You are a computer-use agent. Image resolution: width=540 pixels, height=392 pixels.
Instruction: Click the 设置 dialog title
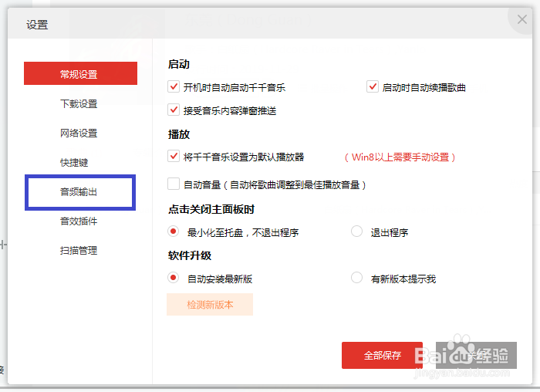pyautogui.click(x=37, y=25)
